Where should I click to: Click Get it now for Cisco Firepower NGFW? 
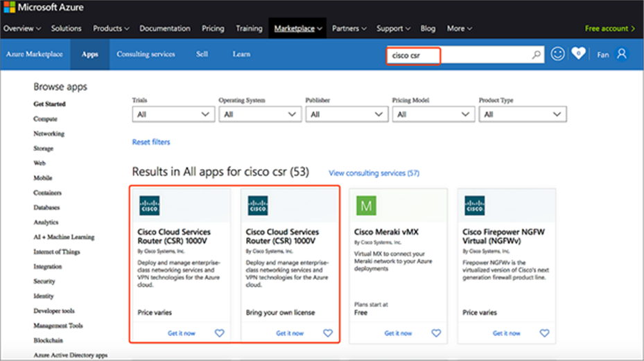(x=507, y=333)
